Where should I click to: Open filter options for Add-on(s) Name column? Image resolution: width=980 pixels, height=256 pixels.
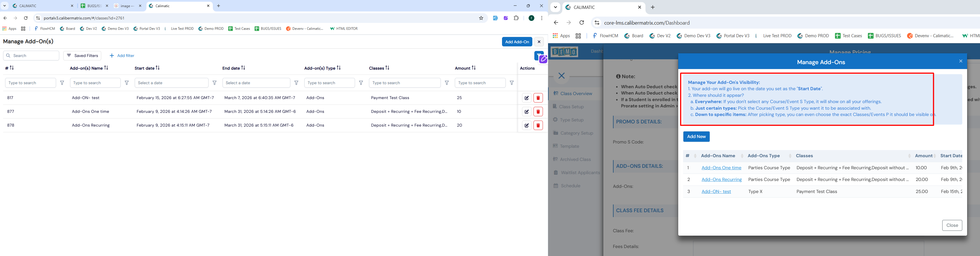tap(127, 83)
